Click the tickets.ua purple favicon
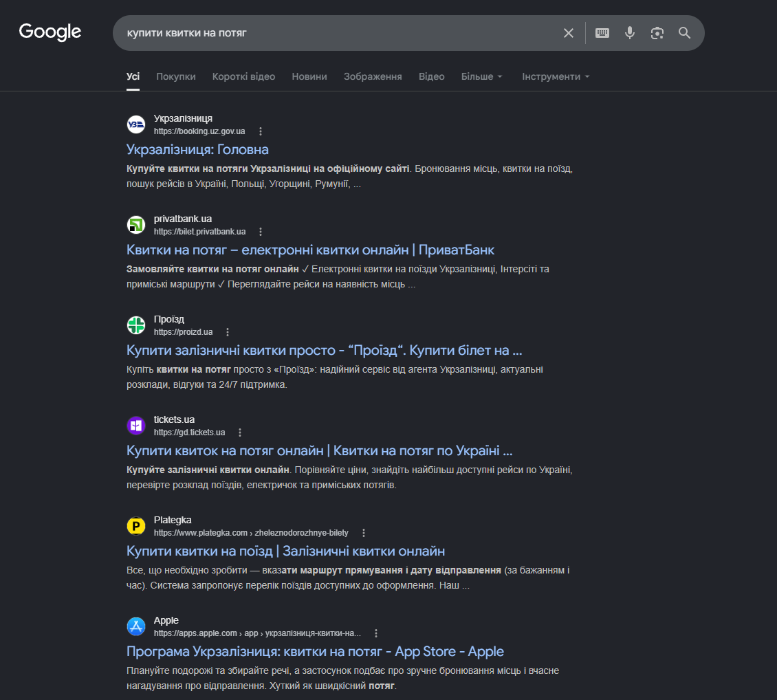 (135, 426)
